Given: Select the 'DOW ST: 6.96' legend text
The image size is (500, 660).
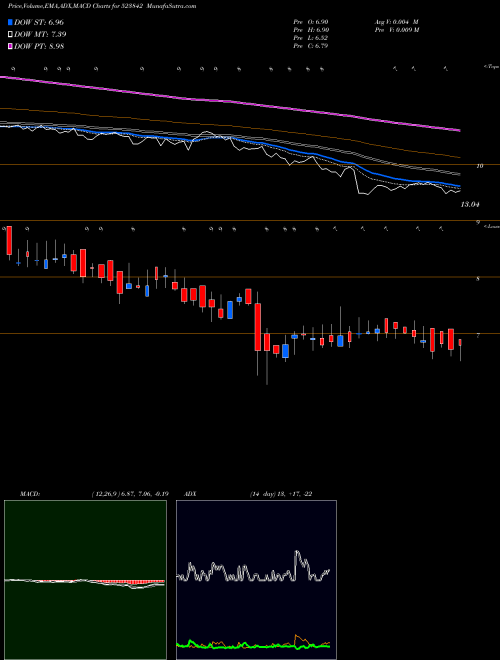Looking at the screenshot, I should click(39, 22).
